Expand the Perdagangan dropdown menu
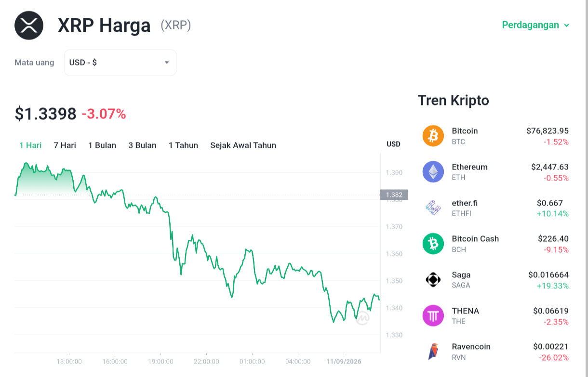This screenshot has width=588, height=377. [535, 25]
